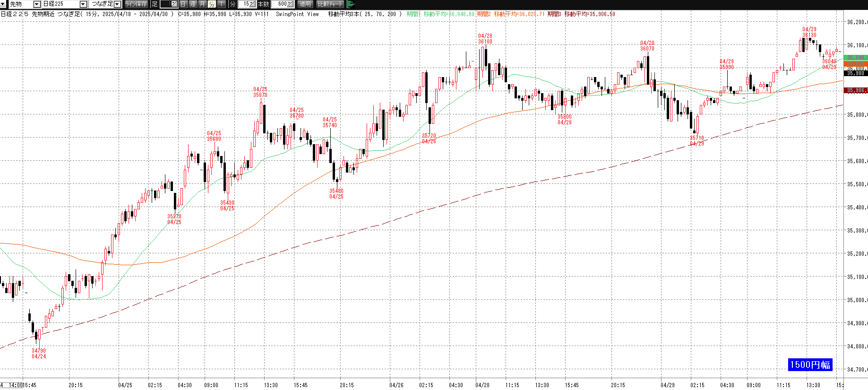The image size is (868, 390).
Task: Click the green moving average price tag
Action: [856, 58]
